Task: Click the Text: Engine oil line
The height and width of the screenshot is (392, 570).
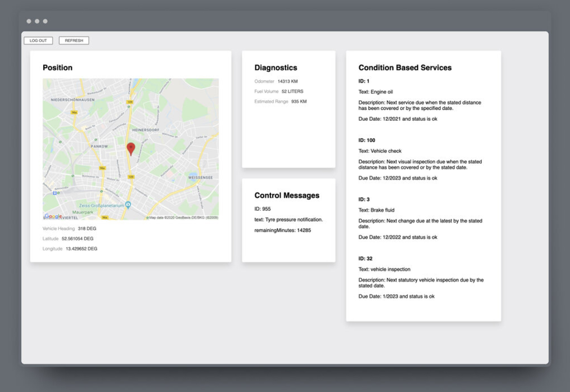Action: (x=376, y=92)
